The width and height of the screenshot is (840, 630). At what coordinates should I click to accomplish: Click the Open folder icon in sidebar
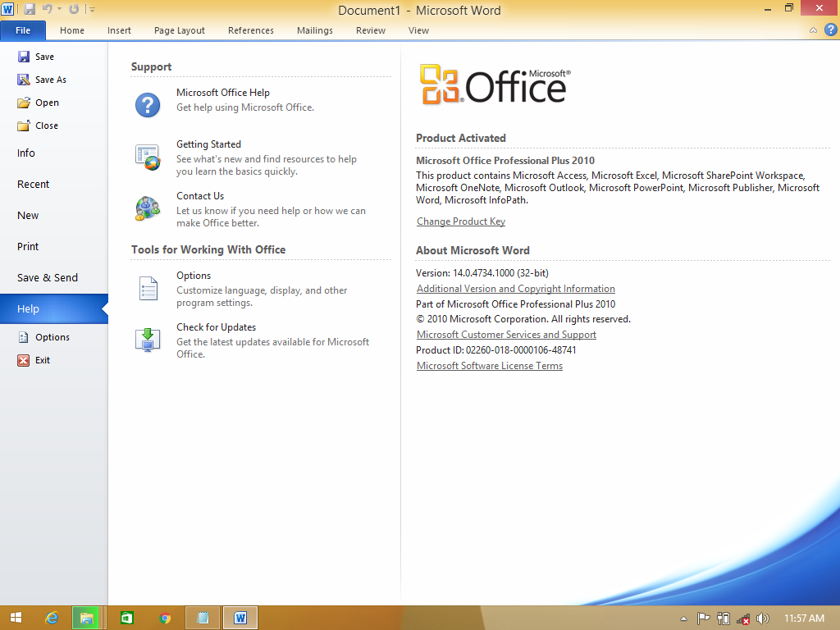point(24,103)
